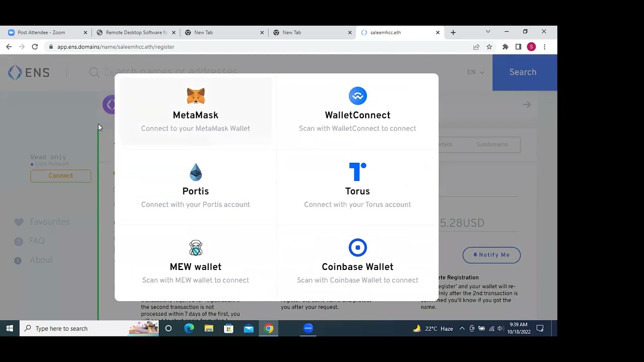Choose the Torus wallet heading
This screenshot has width=644, height=362.
[x=358, y=191]
